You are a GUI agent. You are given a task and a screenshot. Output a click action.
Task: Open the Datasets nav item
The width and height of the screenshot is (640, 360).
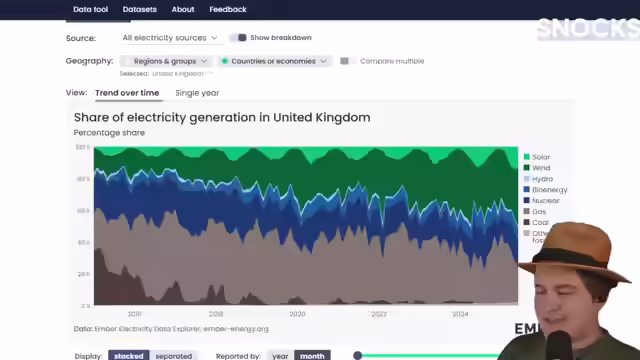coord(140,9)
